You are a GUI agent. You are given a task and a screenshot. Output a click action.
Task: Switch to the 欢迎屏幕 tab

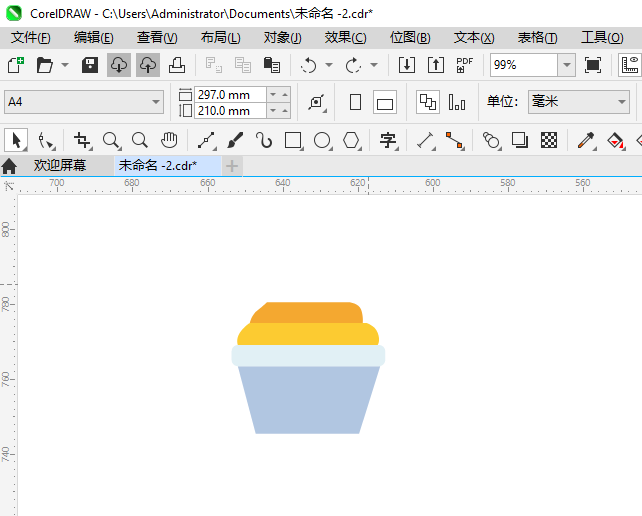tap(59, 165)
